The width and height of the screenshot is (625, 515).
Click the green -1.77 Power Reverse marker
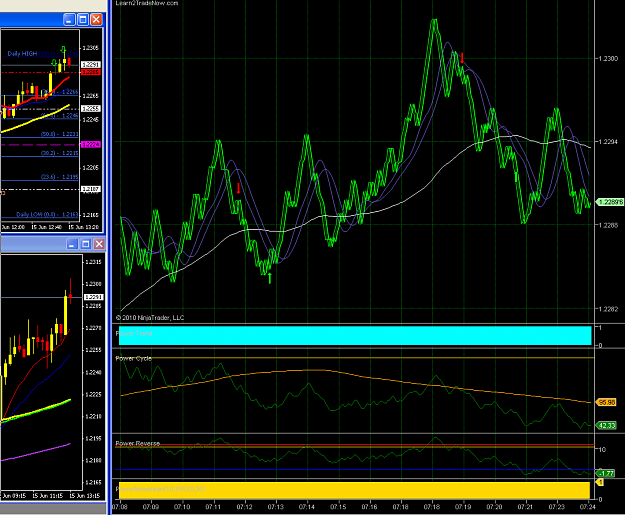pos(605,474)
